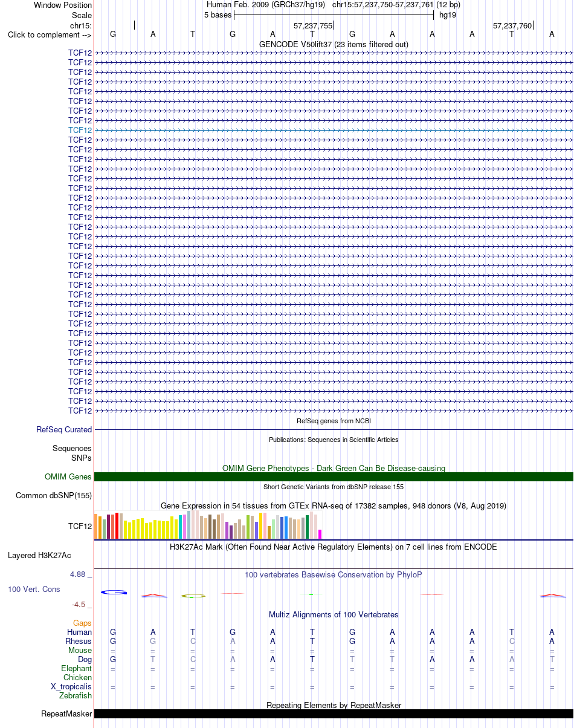Click the Sequences track label
The width and height of the screenshot is (574, 728).
pos(72,449)
